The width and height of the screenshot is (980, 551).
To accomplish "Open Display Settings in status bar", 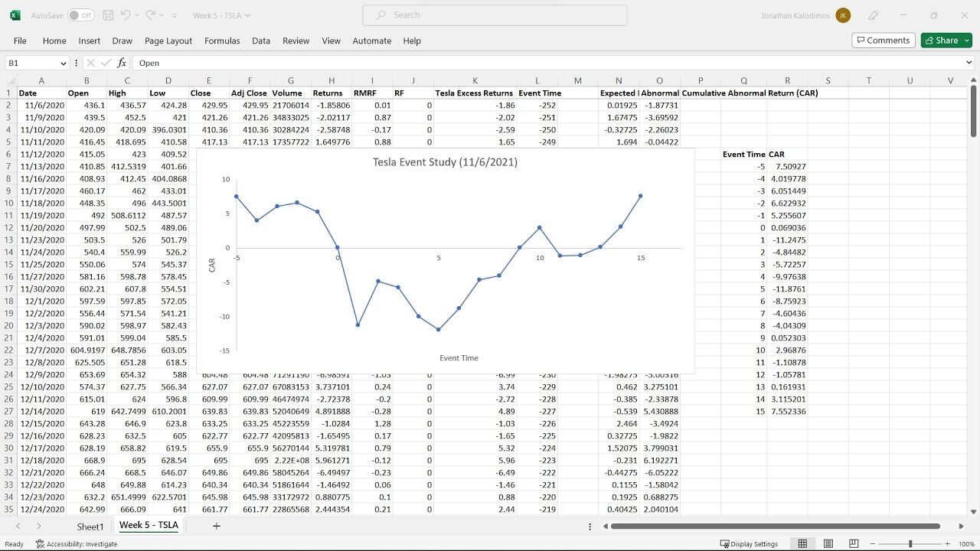I will (749, 544).
